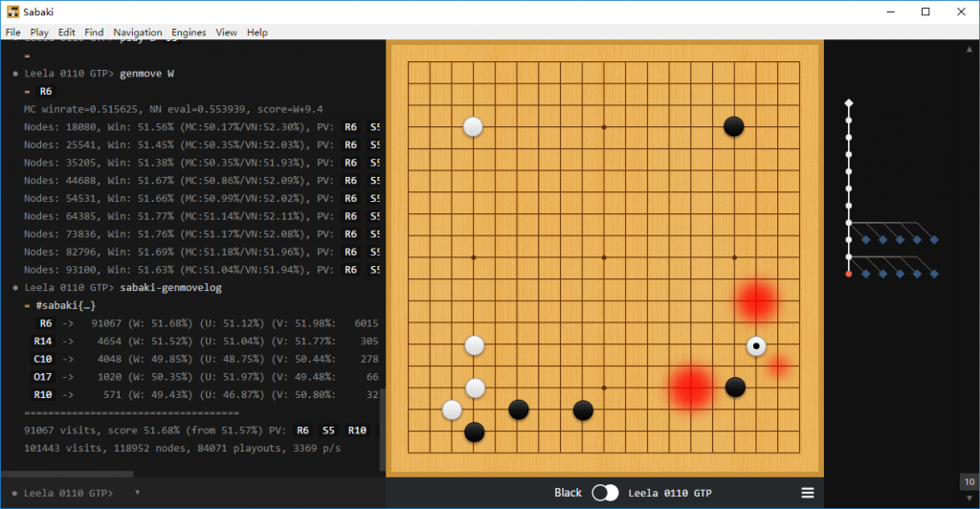Click the center star point on board
The height and width of the screenshot is (509, 980).
(x=604, y=257)
